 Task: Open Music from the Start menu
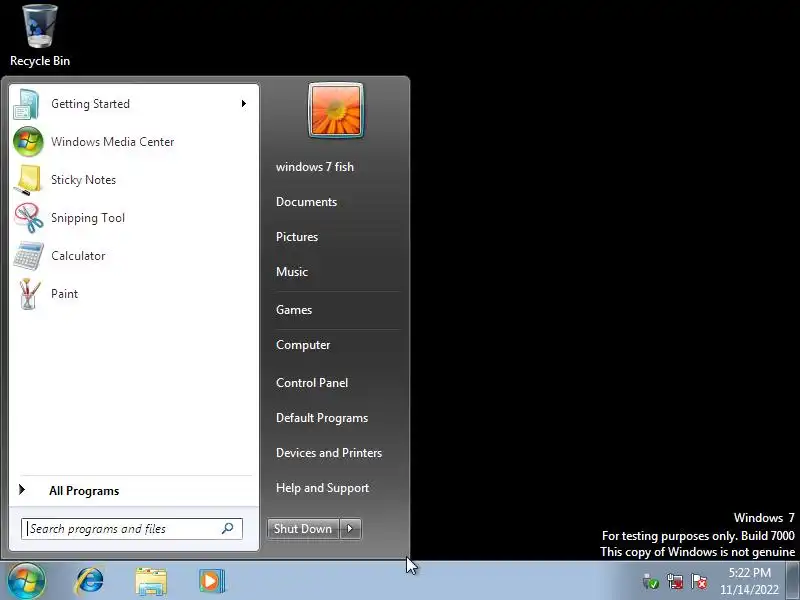(x=292, y=272)
